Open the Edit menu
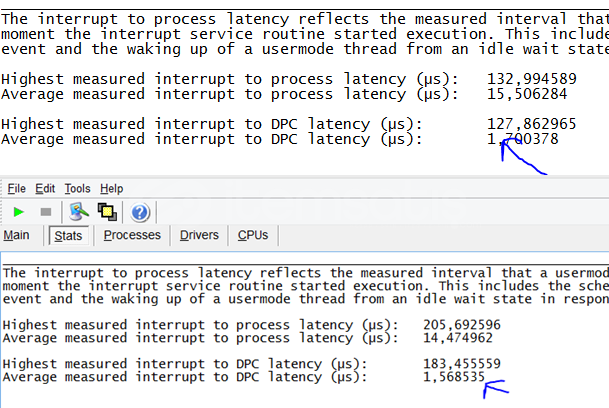This screenshot has height=408, width=609. pos(45,188)
